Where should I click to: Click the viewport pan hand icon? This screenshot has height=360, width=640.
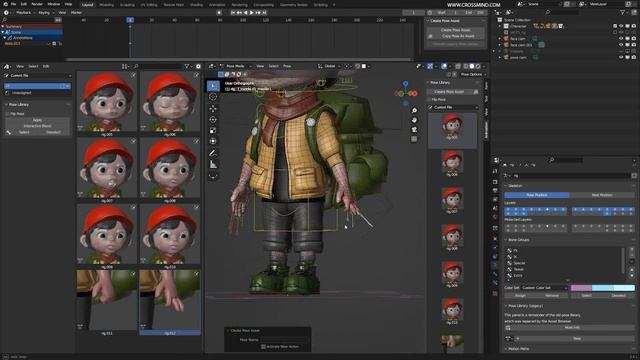click(414, 120)
